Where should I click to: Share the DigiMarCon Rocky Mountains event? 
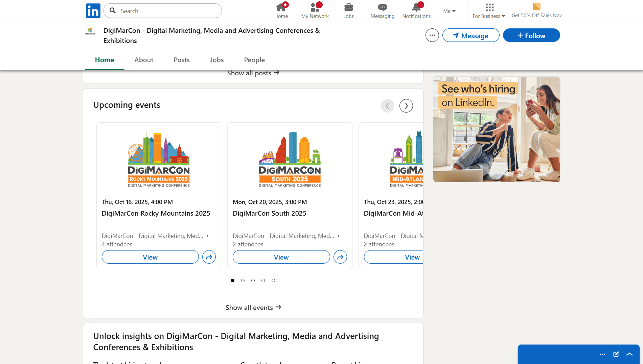pos(209,257)
